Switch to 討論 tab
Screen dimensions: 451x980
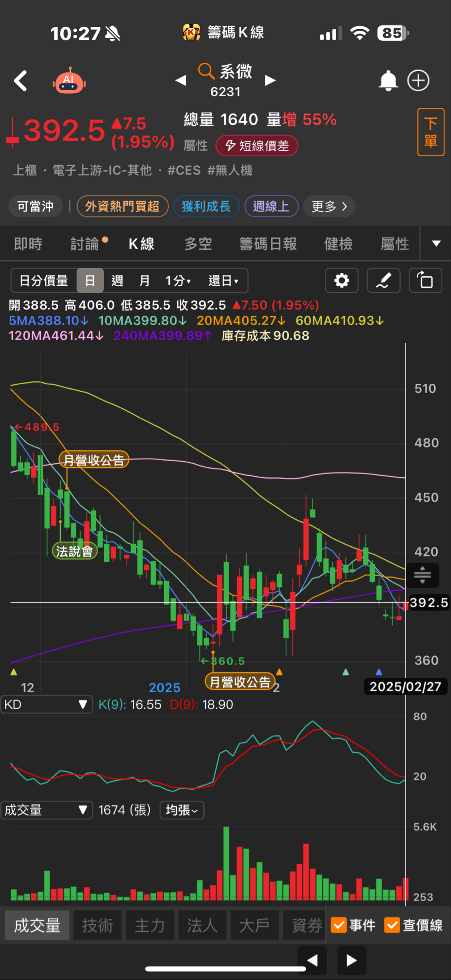pos(85,243)
